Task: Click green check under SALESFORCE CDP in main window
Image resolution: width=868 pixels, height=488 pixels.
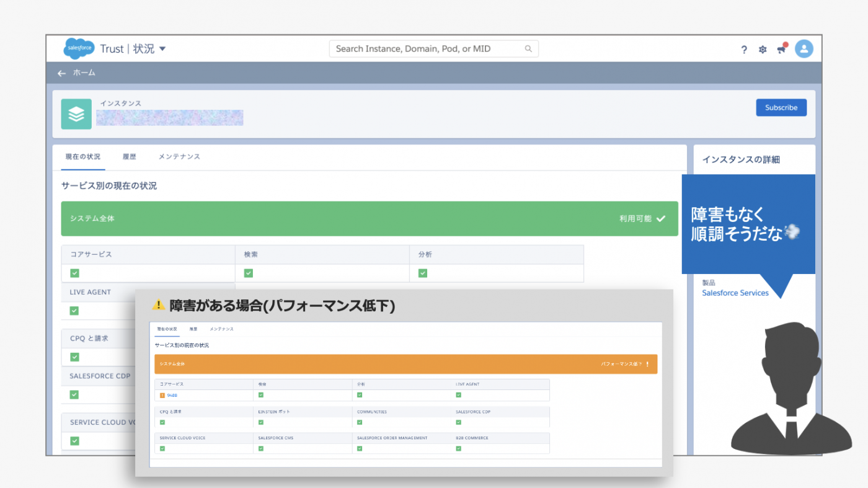Action: [x=74, y=394]
